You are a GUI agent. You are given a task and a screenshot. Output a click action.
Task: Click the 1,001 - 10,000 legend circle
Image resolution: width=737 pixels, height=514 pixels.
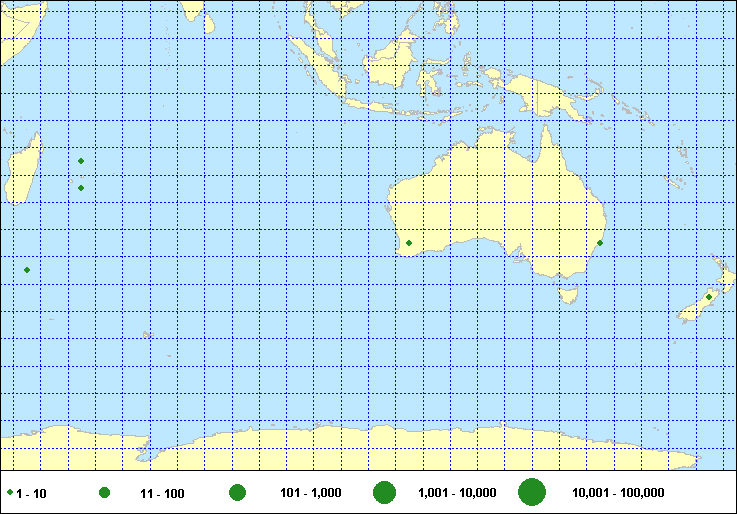tap(384, 493)
